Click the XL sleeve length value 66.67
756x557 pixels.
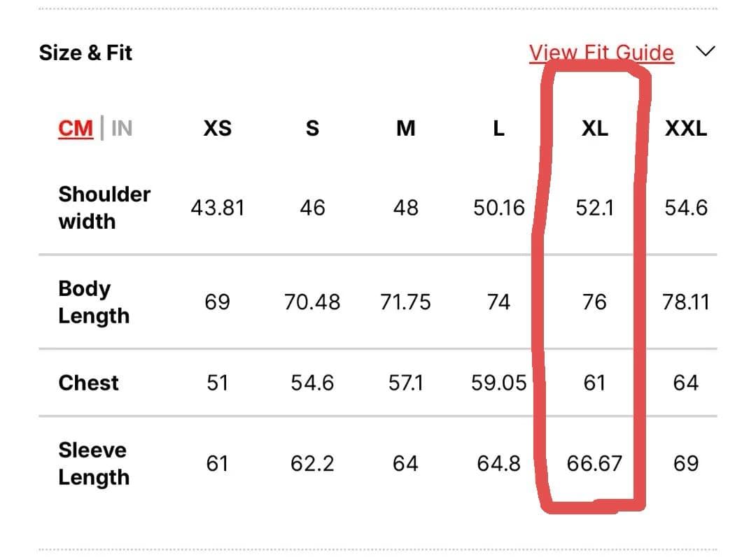click(x=594, y=463)
